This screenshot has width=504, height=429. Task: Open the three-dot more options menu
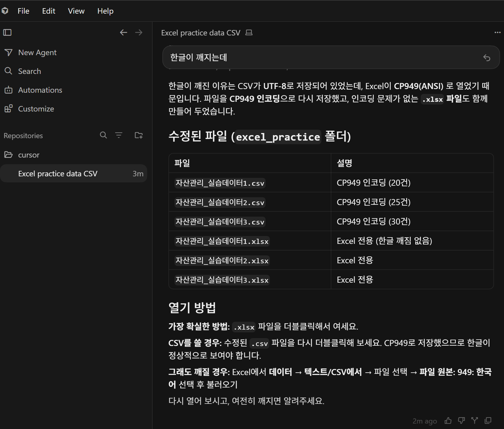click(x=497, y=32)
